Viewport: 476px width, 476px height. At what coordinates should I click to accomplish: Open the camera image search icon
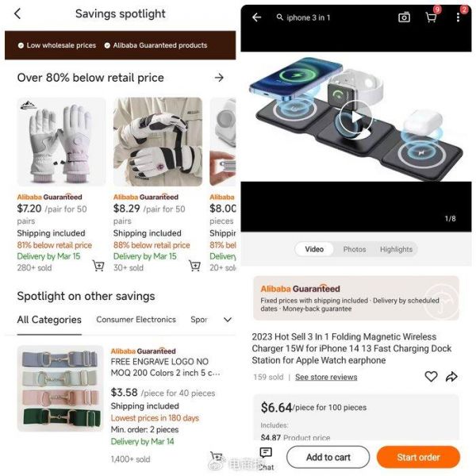pyautogui.click(x=404, y=17)
